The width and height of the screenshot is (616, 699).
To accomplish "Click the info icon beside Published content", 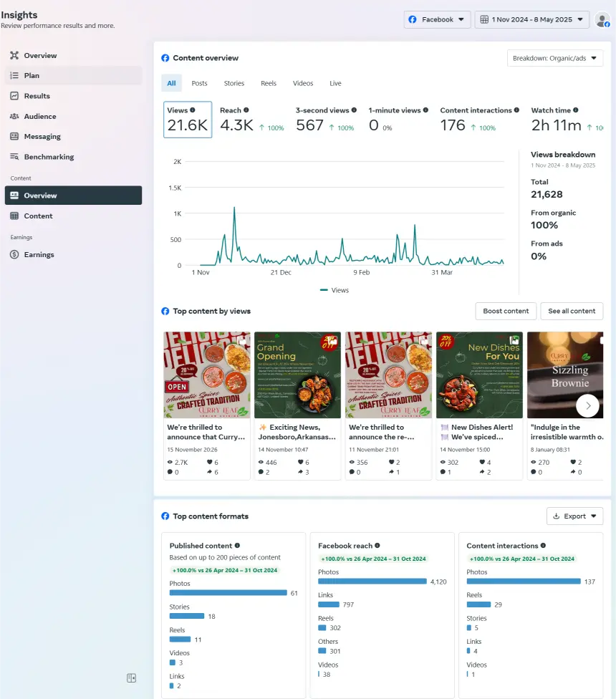I will pos(237,545).
